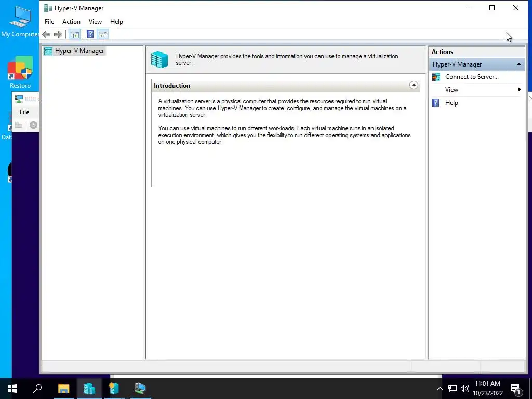Open the Windows Start menu
Image resolution: width=532 pixels, height=399 pixels.
click(12, 389)
